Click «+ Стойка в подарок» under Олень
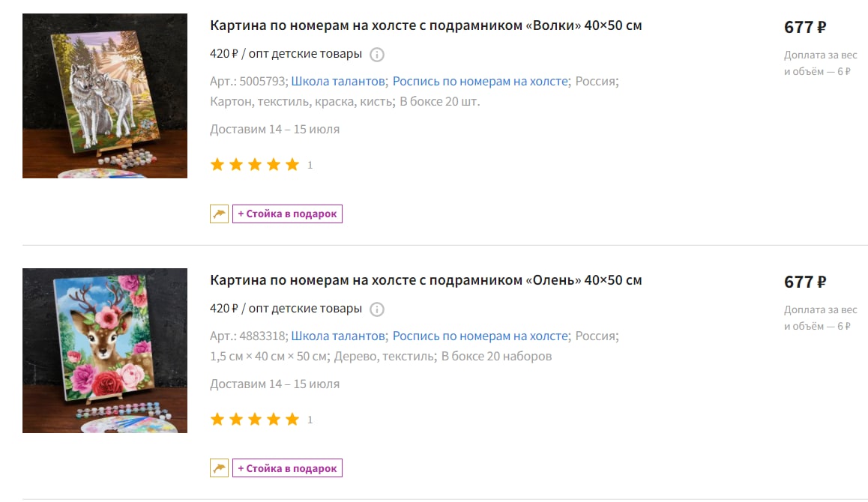This screenshot has width=868, height=502. pos(287,468)
